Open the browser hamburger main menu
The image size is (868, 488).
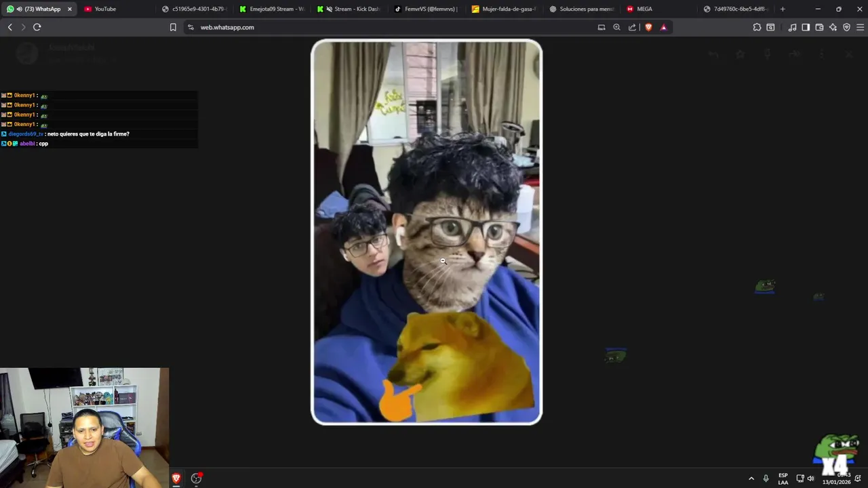(x=861, y=27)
